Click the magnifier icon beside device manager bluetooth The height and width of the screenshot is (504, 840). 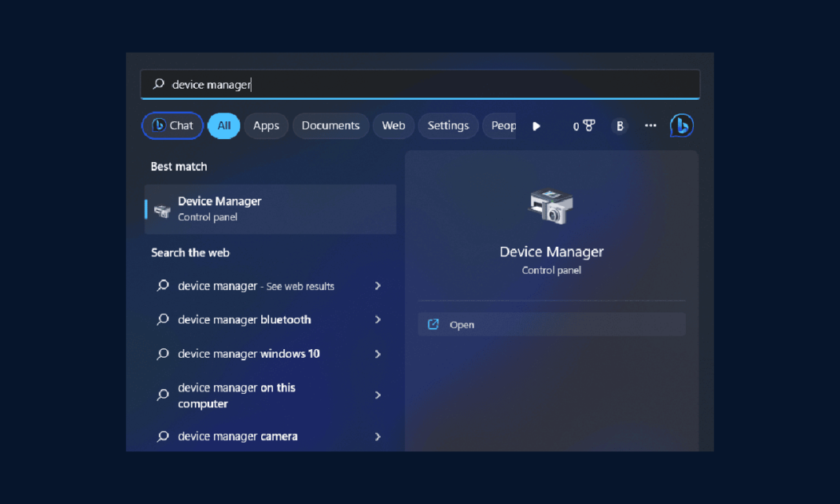coord(162,319)
